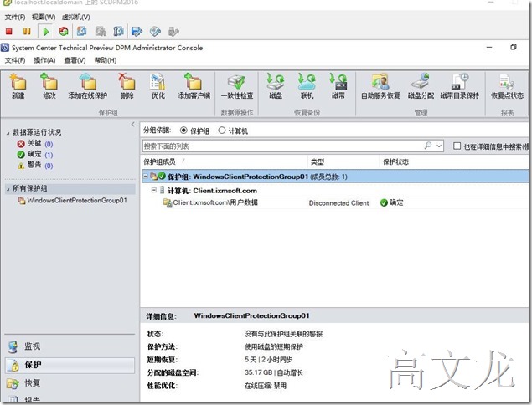Click the green play VM icon
Image resolution: width=532 pixels, height=405 pixels.
pos(45,32)
